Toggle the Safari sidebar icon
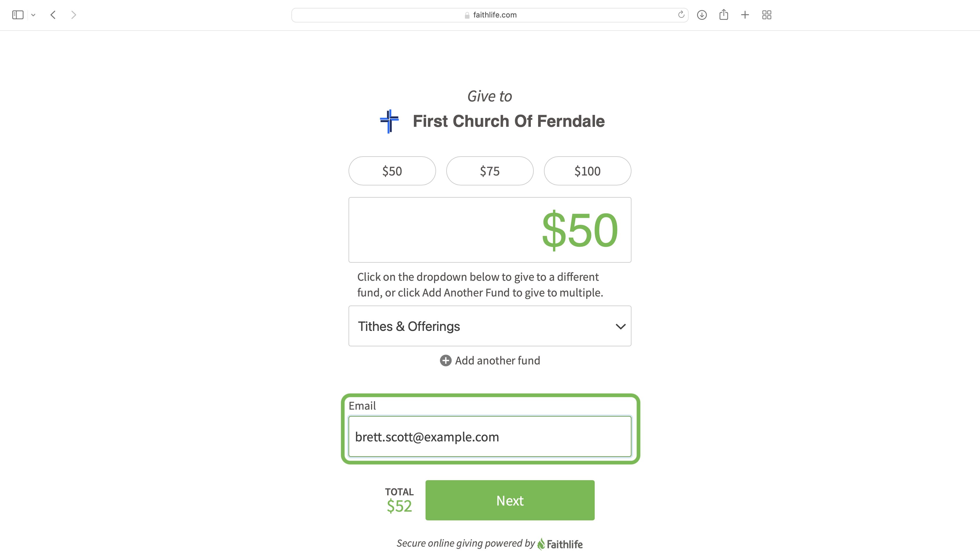Image resolution: width=980 pixels, height=551 pixels. point(18,15)
